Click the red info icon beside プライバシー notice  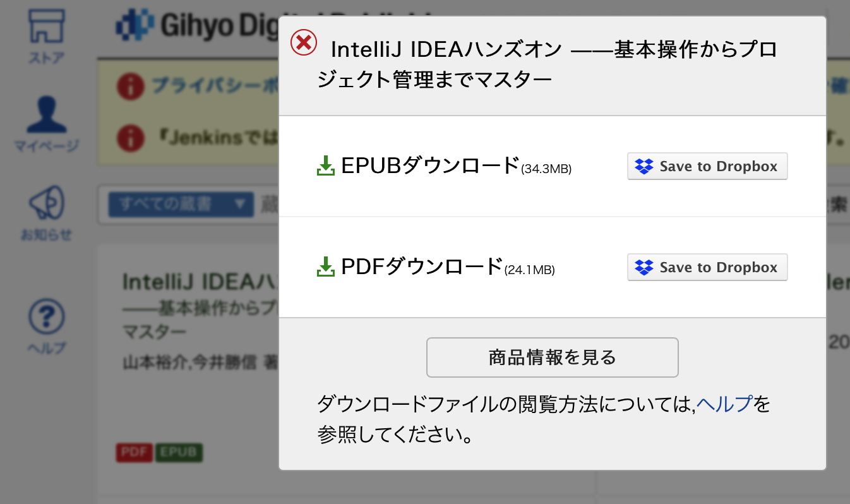click(x=130, y=86)
